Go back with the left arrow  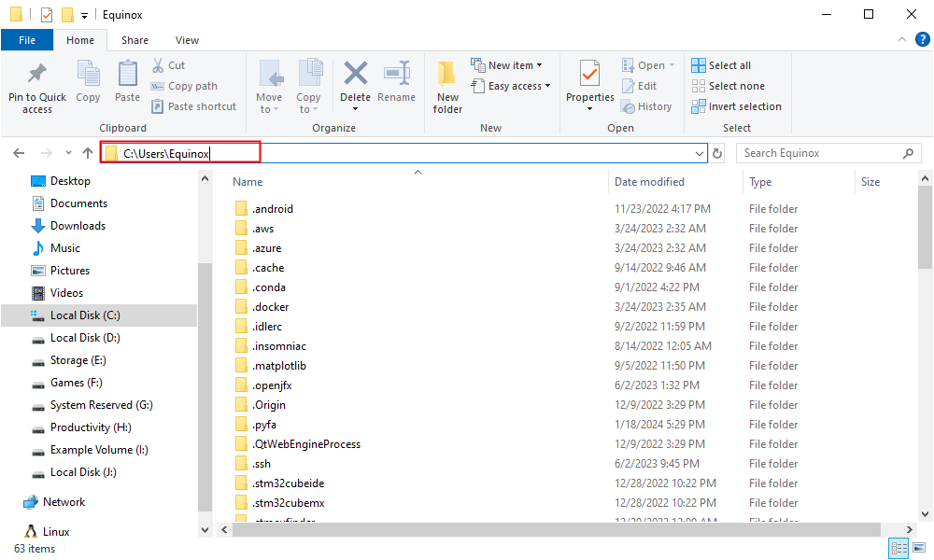pos(19,153)
